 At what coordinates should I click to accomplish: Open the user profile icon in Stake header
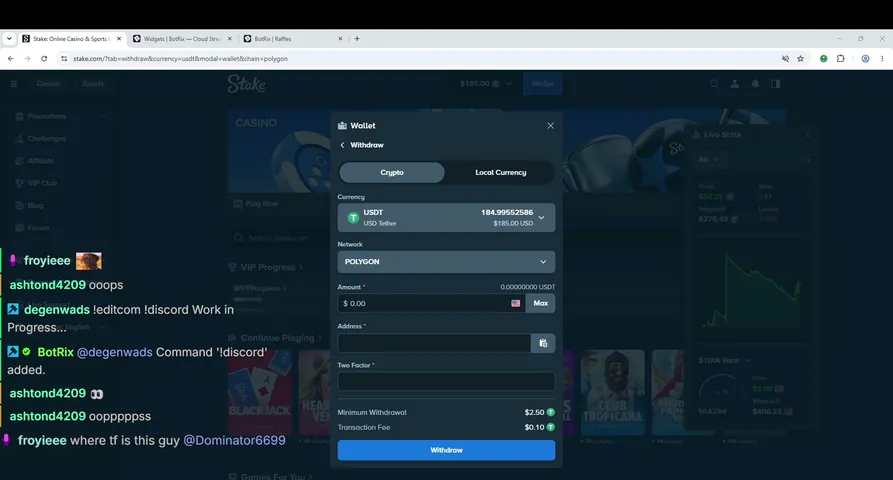click(x=735, y=84)
